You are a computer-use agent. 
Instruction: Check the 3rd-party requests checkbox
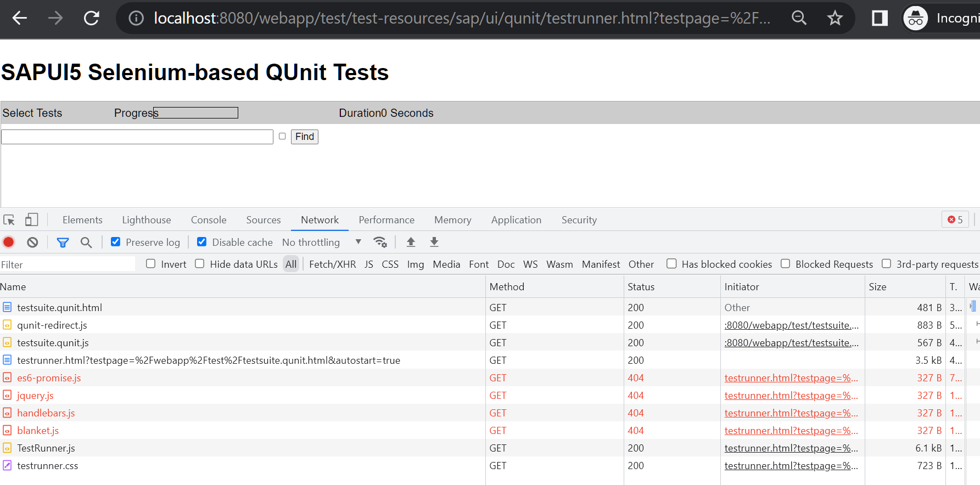coord(886,264)
